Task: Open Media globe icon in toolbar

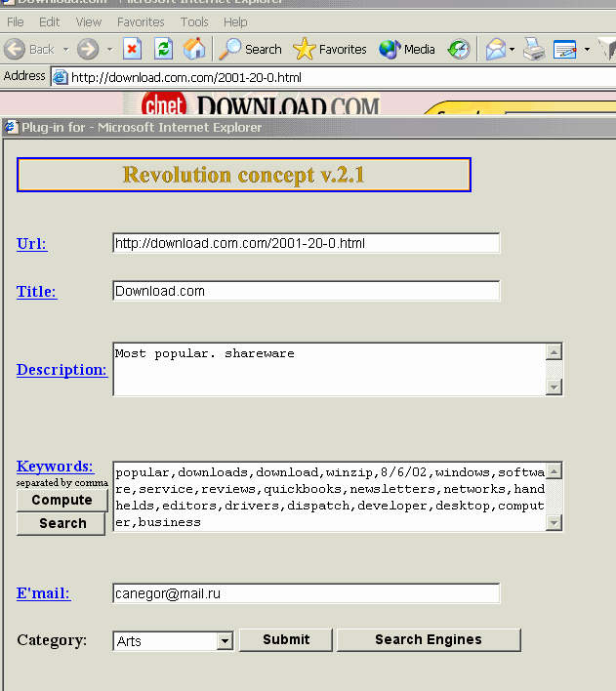Action: pyautogui.click(x=390, y=49)
